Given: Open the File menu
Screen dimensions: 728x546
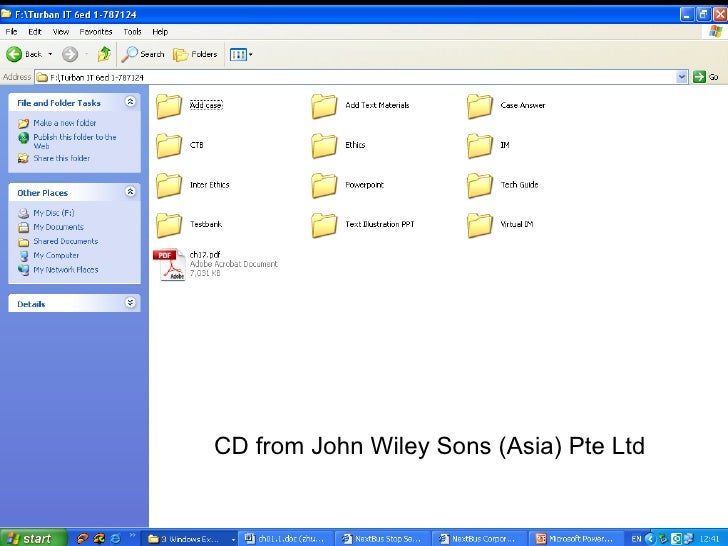Looking at the screenshot, I should click(x=11, y=32).
